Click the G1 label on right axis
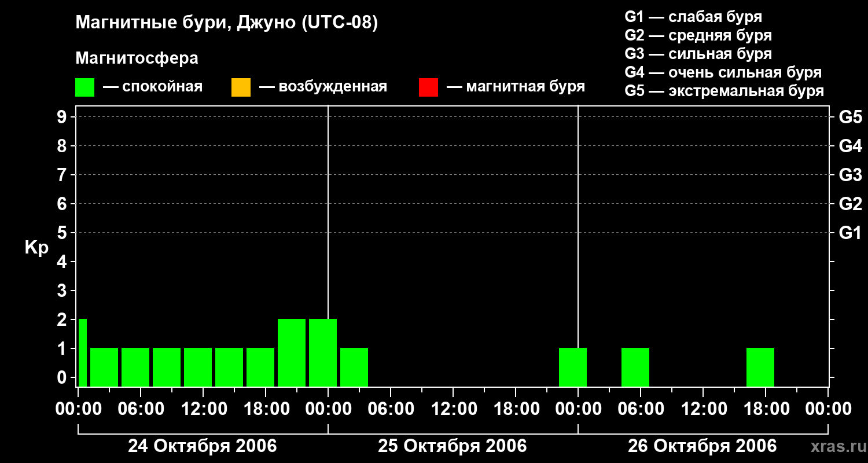The width and height of the screenshot is (868, 463). coord(851,233)
